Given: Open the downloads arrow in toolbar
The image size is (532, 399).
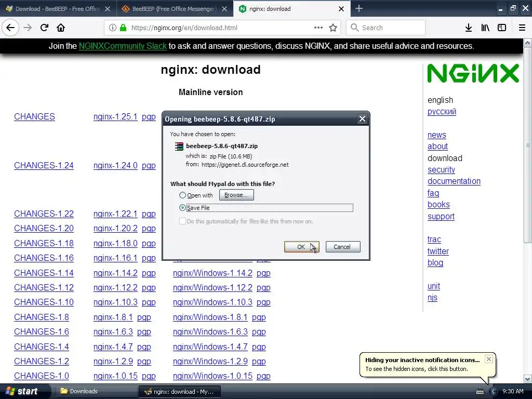Looking at the screenshot, I should (469, 28).
